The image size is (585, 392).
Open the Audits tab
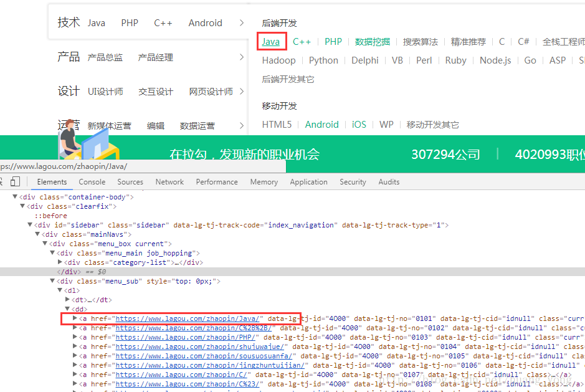coord(389,182)
